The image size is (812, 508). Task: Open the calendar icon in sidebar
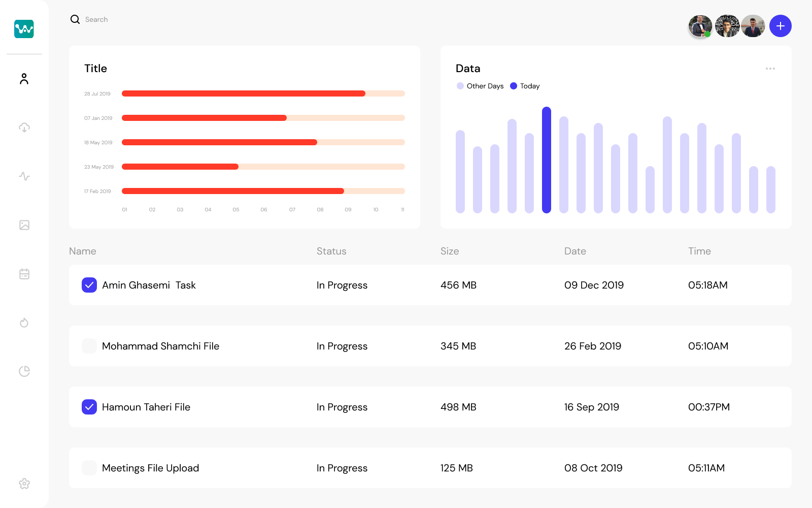point(24,274)
